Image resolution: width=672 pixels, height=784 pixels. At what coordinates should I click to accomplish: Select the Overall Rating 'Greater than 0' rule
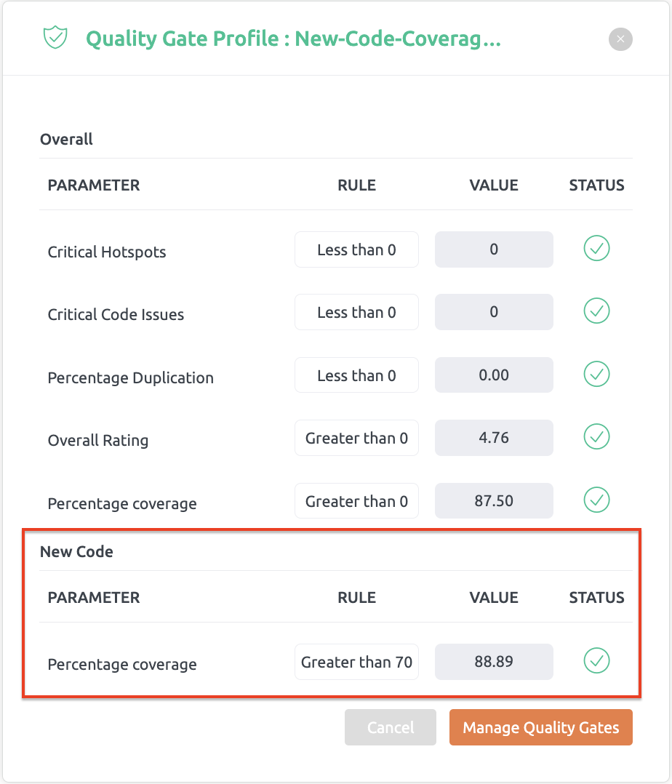pyautogui.click(x=356, y=438)
